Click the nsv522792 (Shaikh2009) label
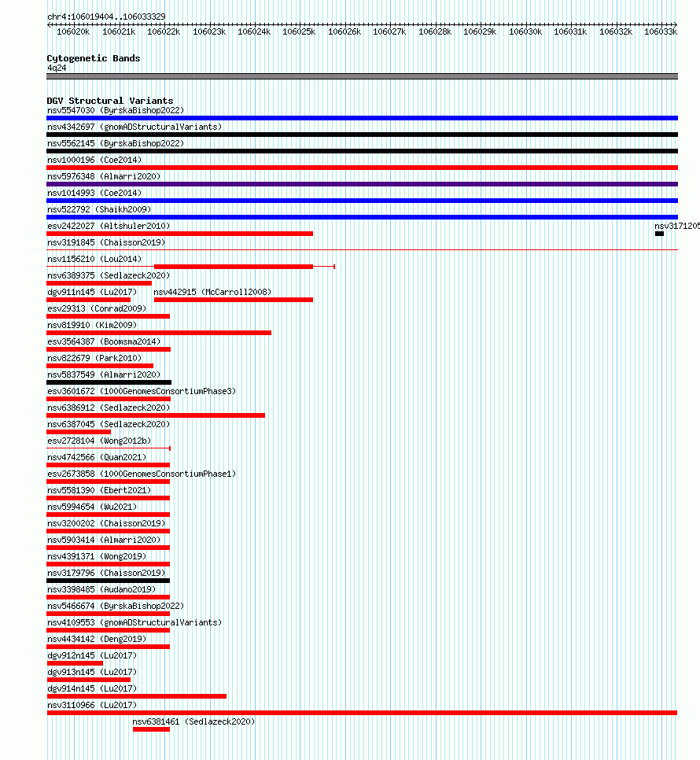 click(99, 209)
